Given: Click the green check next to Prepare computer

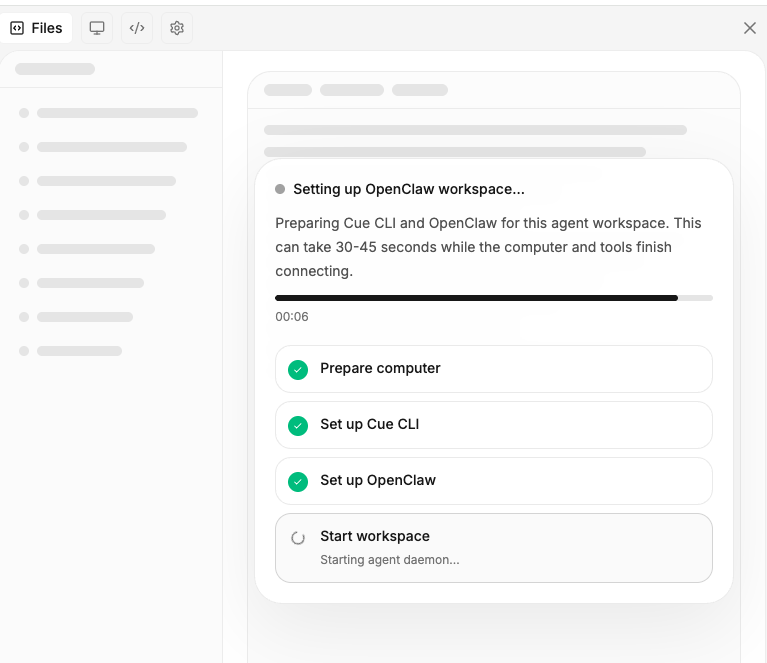Looking at the screenshot, I should [298, 369].
